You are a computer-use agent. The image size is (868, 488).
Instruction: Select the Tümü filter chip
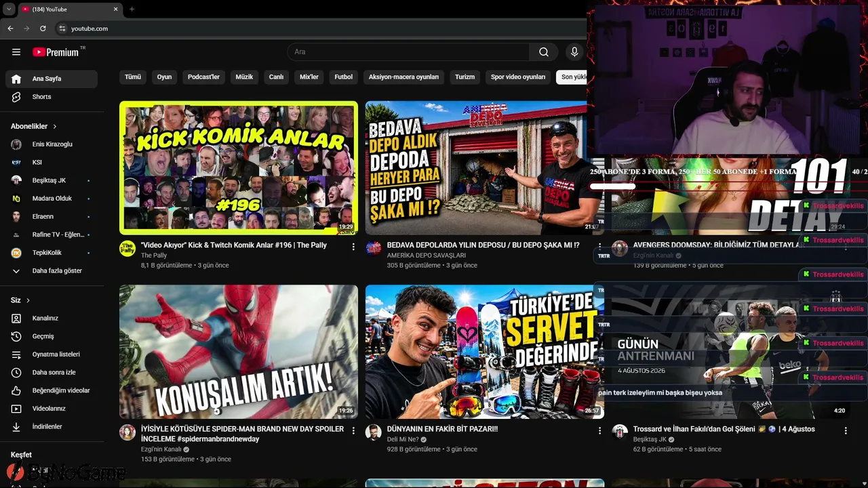pyautogui.click(x=133, y=77)
